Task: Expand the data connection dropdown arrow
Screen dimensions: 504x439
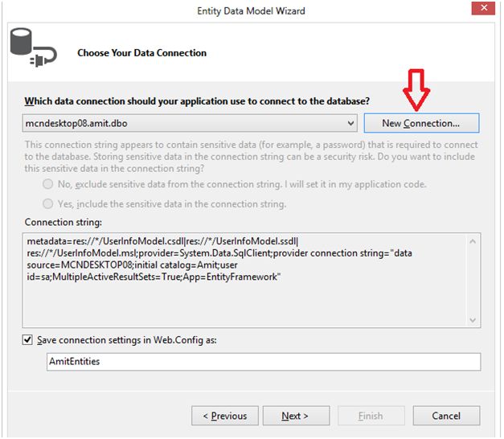Action: [350, 124]
